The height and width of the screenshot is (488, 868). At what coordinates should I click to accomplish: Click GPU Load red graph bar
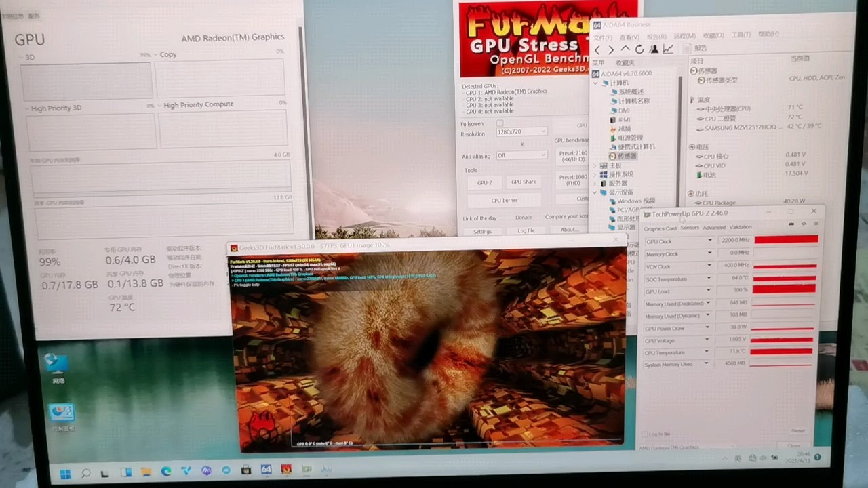pos(784,289)
